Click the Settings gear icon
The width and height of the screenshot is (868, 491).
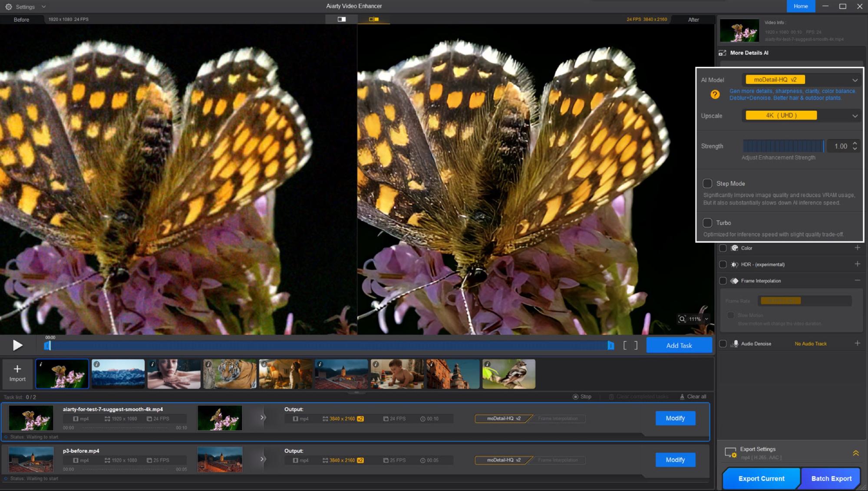coord(9,7)
